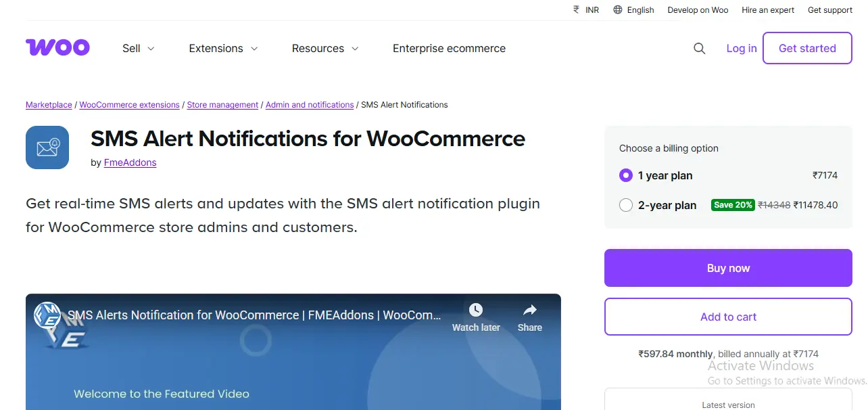
Task: Open the FmeAddons author link
Action: point(130,162)
